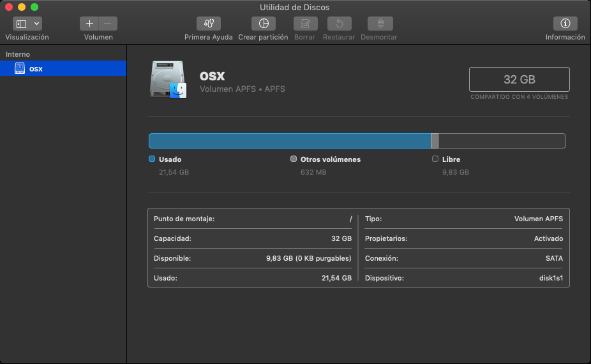
Task: Click the 'Punto de montaje:' row label
Action: click(x=184, y=219)
